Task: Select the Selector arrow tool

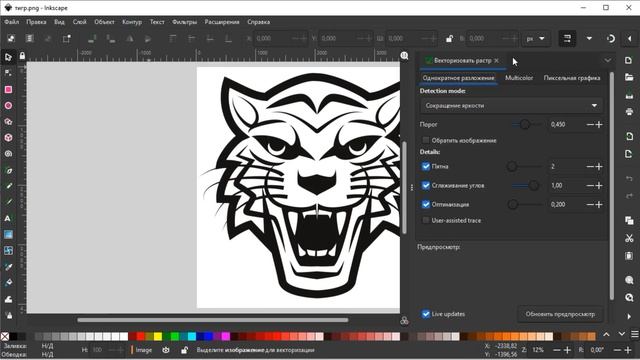Action: [8, 57]
